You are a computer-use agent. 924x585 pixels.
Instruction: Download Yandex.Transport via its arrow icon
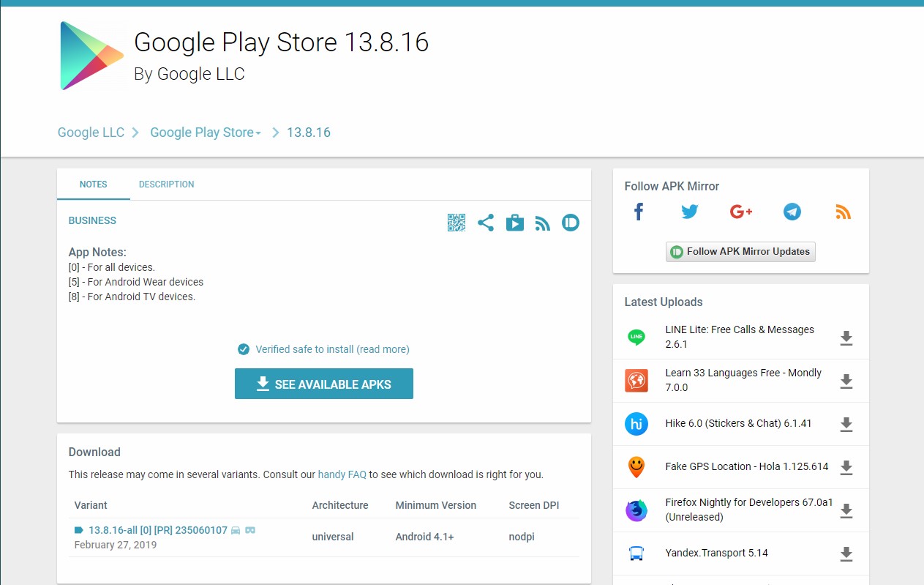[x=846, y=554]
